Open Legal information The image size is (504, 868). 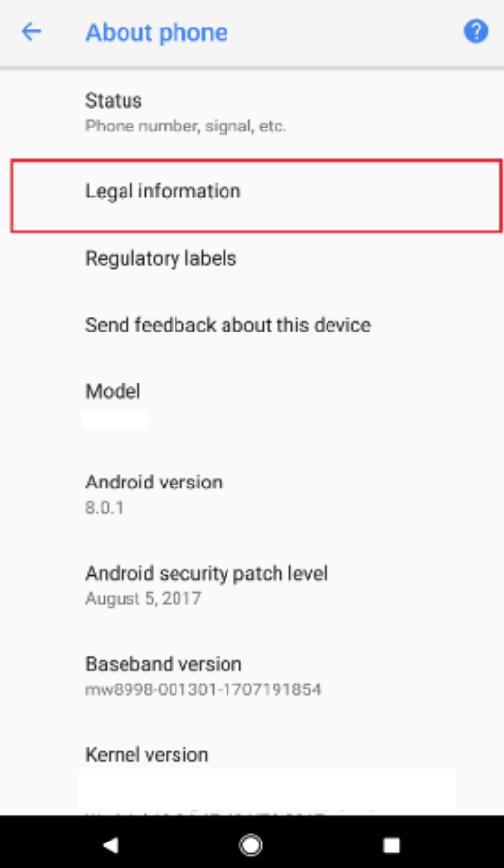tap(256, 195)
